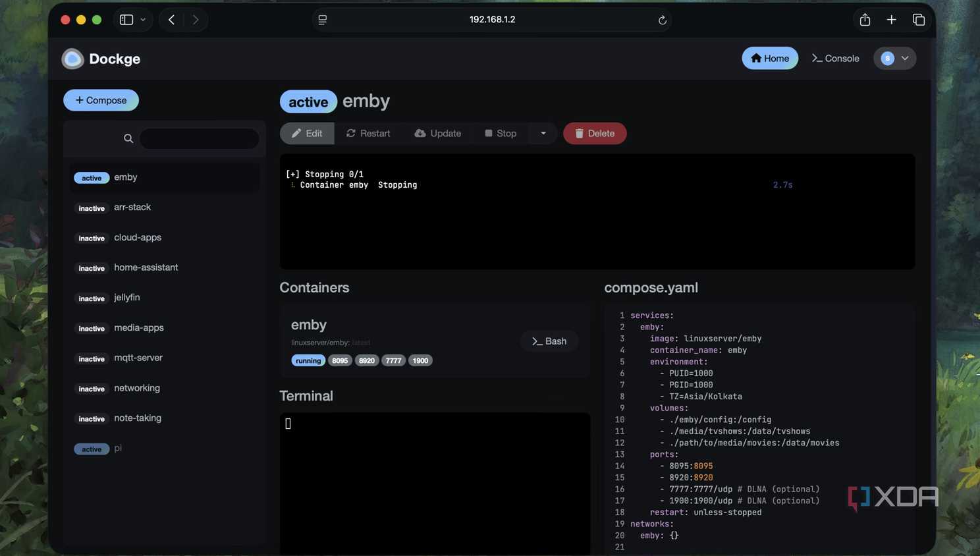Click the 'TZ=Asia/Kolkata' yaml line
The height and width of the screenshot is (556, 980).
[x=705, y=397]
